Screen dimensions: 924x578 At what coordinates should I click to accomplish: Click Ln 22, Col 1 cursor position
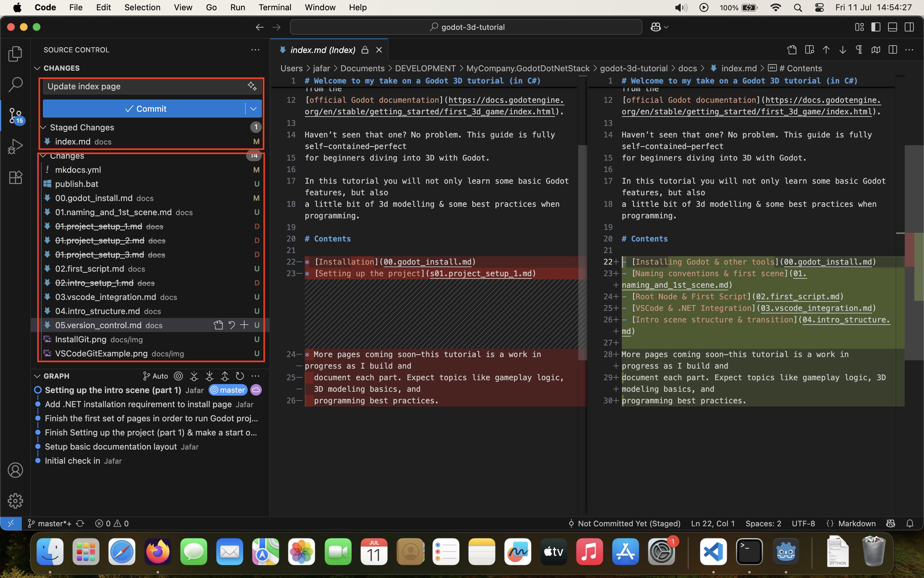713,523
